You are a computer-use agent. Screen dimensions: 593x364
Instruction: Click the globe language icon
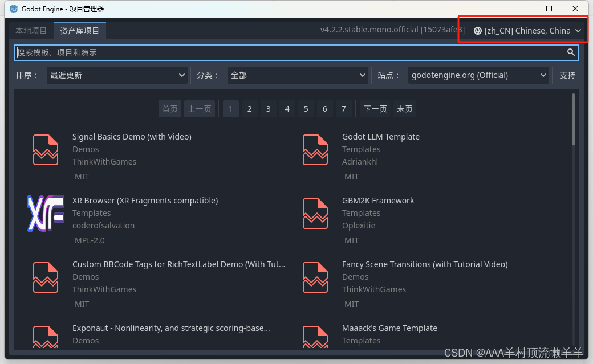478,31
